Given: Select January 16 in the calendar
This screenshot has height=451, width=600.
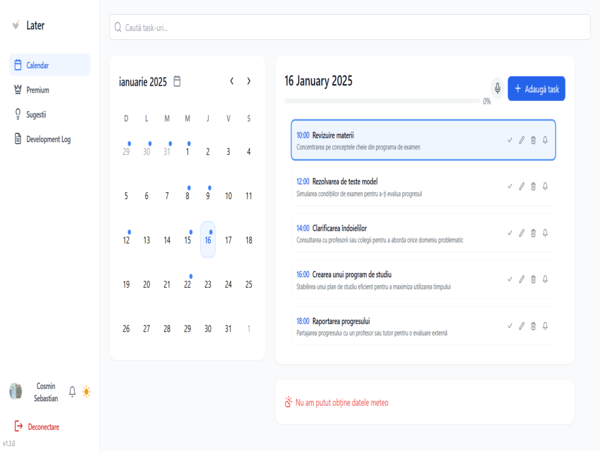Looking at the screenshot, I should (208, 240).
